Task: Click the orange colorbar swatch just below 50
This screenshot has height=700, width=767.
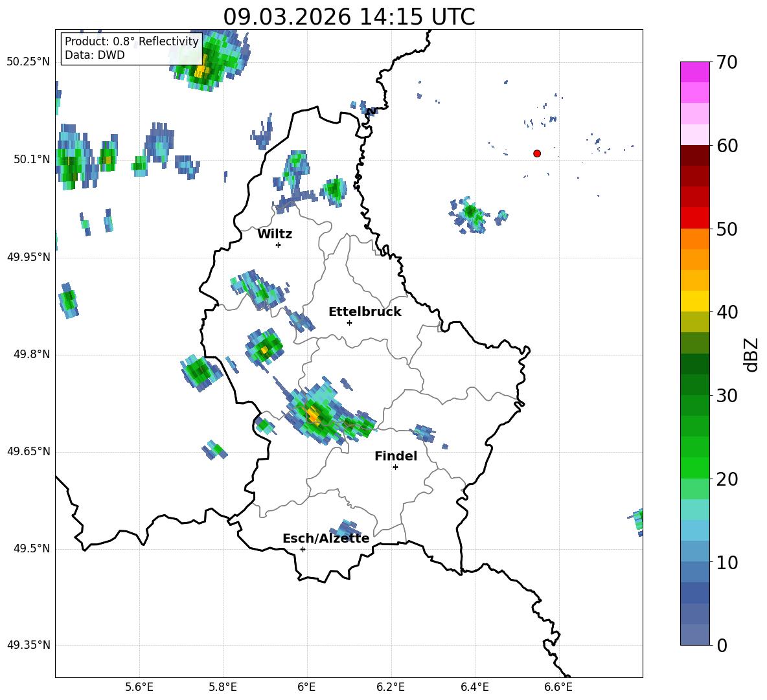Action: pos(694,238)
